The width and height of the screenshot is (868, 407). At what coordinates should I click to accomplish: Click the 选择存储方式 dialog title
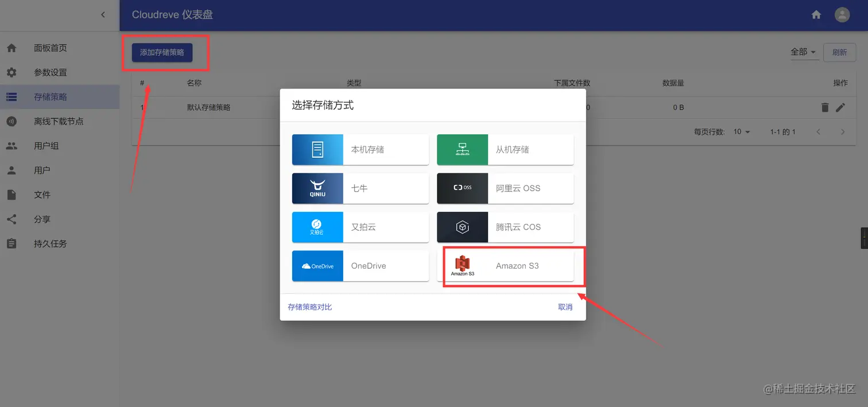[323, 105]
